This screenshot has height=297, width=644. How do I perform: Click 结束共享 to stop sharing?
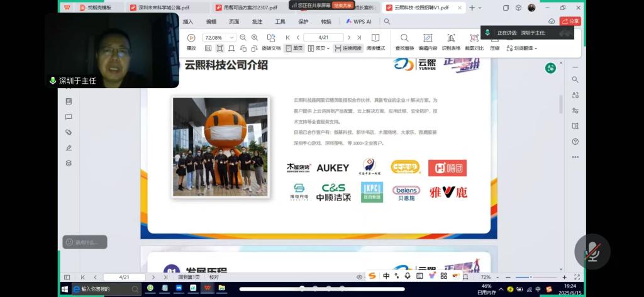343,5
